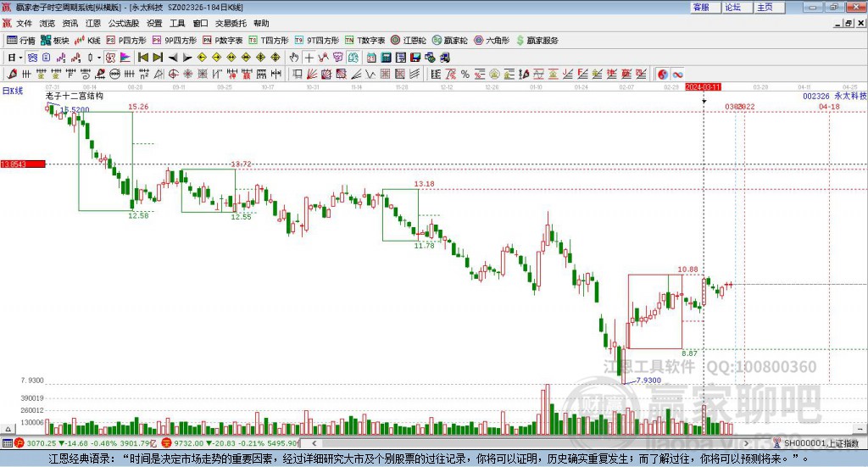Jump to first bar with skip-start arrow
This screenshot has height=467, width=868.
pyautogui.click(x=142, y=58)
